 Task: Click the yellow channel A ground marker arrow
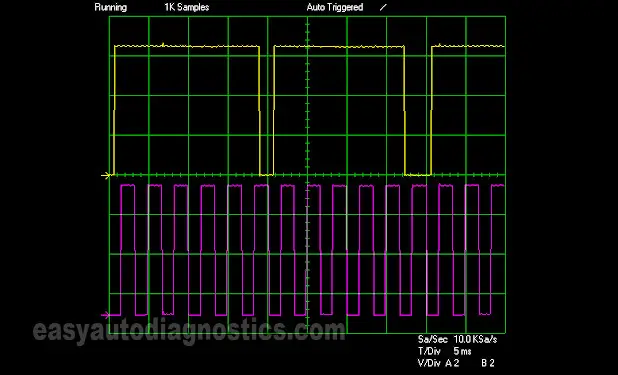click(x=105, y=175)
